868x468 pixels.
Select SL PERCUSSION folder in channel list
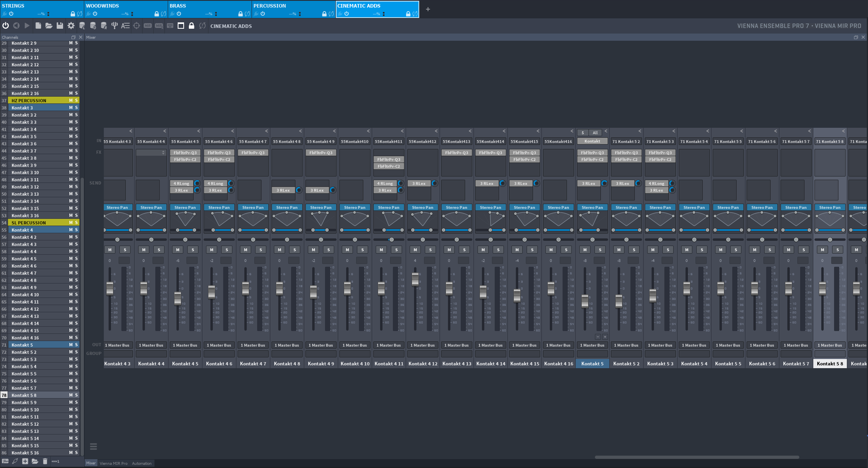coord(29,222)
